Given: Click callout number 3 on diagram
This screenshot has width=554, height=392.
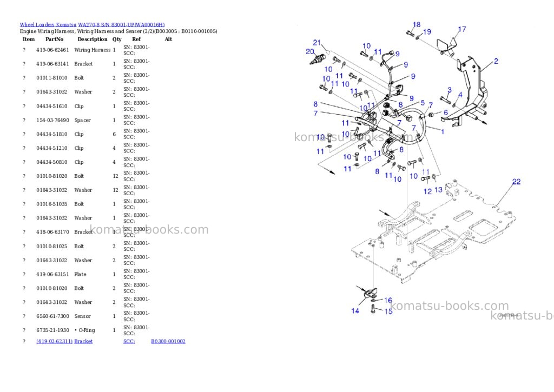Looking at the screenshot, I should (x=450, y=90).
